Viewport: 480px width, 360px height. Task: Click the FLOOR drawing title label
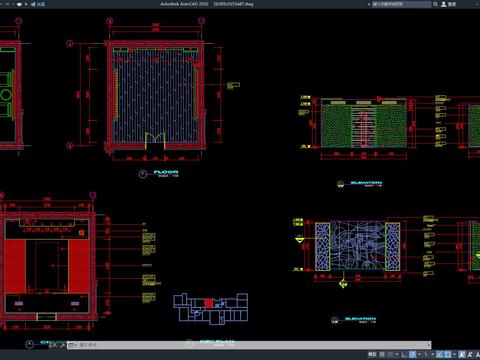[166, 172]
